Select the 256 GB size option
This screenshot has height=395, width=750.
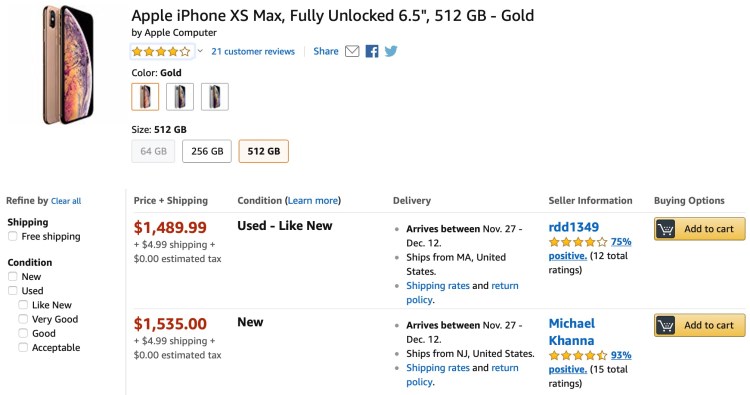point(207,151)
